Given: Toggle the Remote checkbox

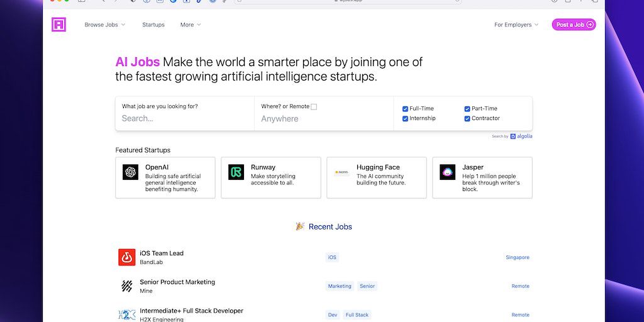Looking at the screenshot, I should click(x=314, y=107).
